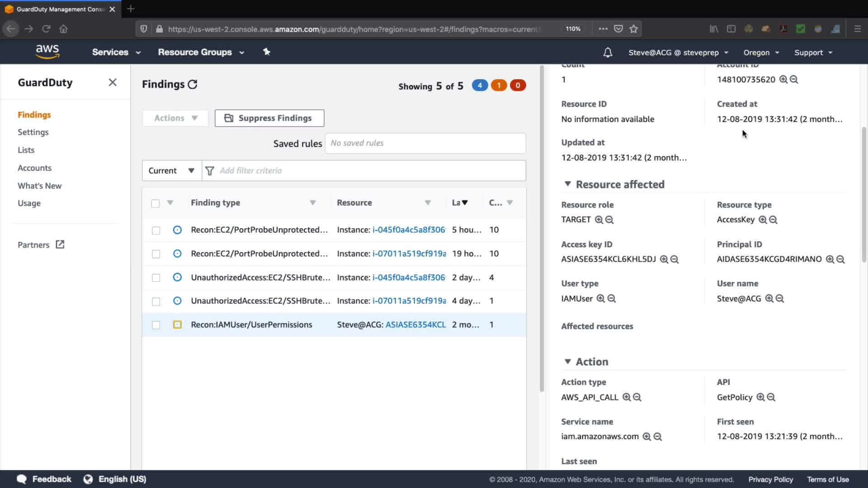Open the Current findings dropdown
Viewport: 868px width, 488px height.
coord(171,171)
